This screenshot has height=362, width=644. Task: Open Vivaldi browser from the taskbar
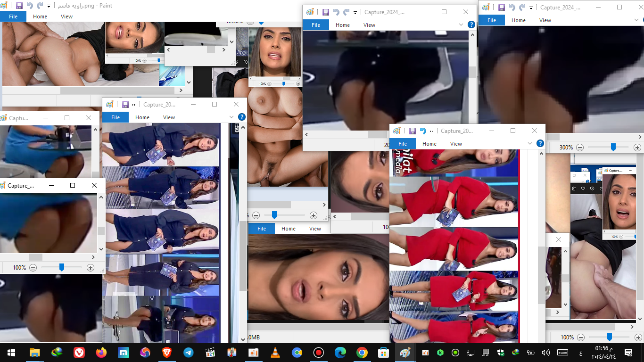(x=79, y=353)
